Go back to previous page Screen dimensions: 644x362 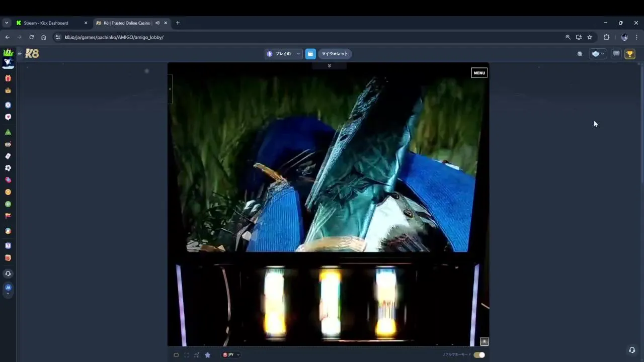(x=7, y=37)
